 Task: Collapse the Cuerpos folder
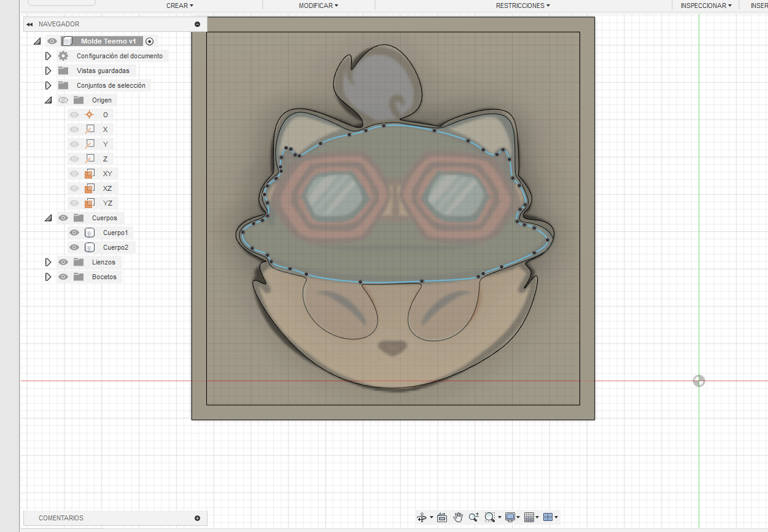pyautogui.click(x=48, y=218)
